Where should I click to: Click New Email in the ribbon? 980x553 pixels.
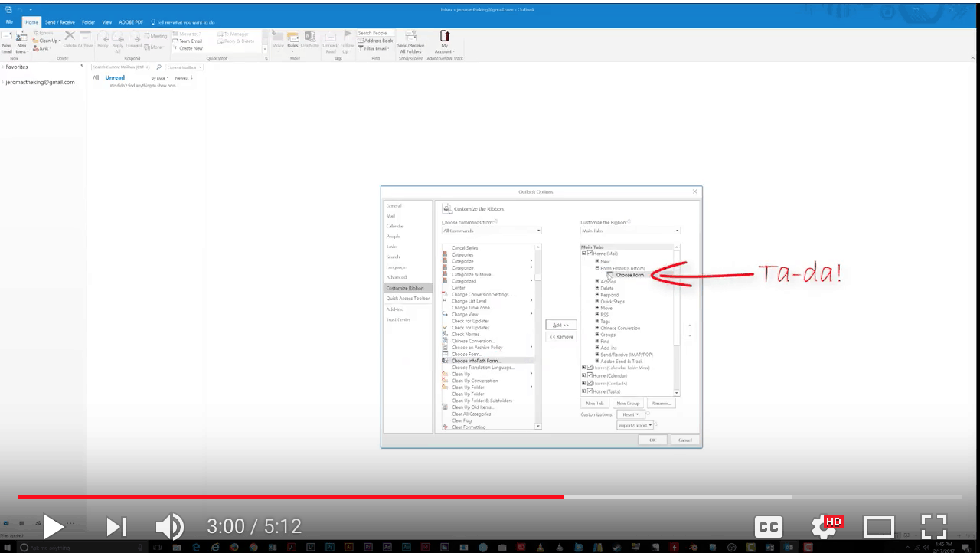(x=7, y=42)
